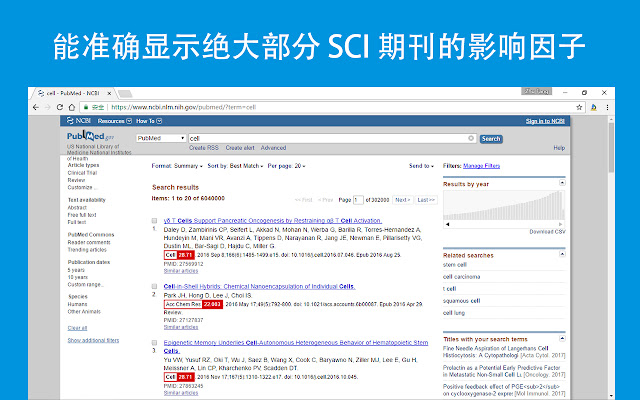Open Cell-in-Shell Hybrids article title

click(x=259, y=287)
